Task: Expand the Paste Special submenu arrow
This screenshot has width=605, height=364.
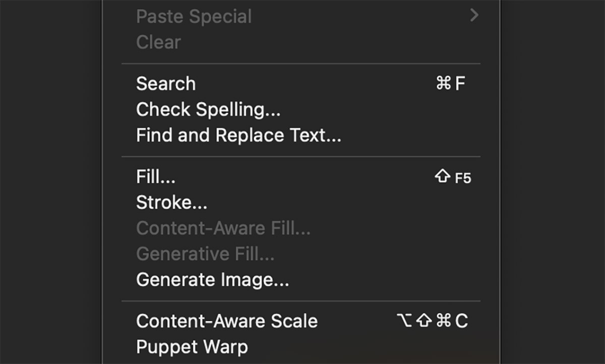Action: pyautogui.click(x=473, y=16)
